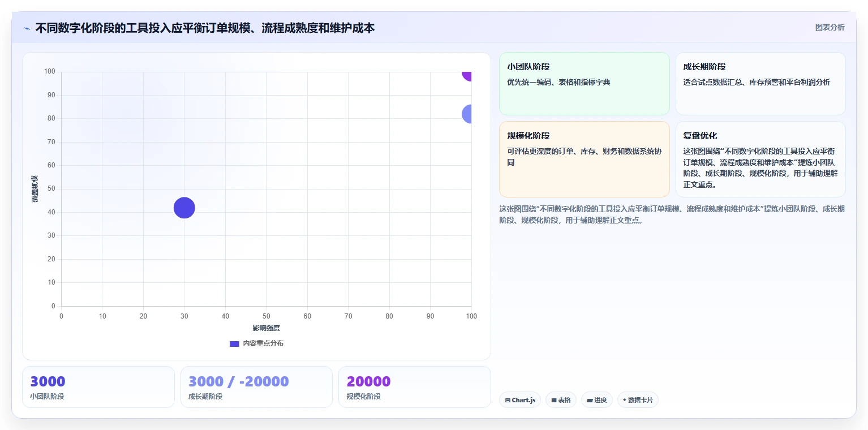Click the 表格 tag icon
The height and width of the screenshot is (430, 868).
click(x=554, y=401)
